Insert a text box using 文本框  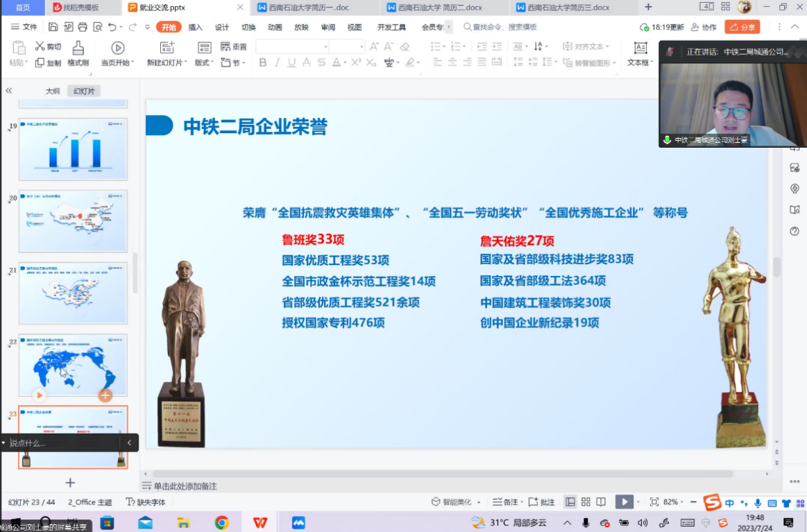click(640, 53)
